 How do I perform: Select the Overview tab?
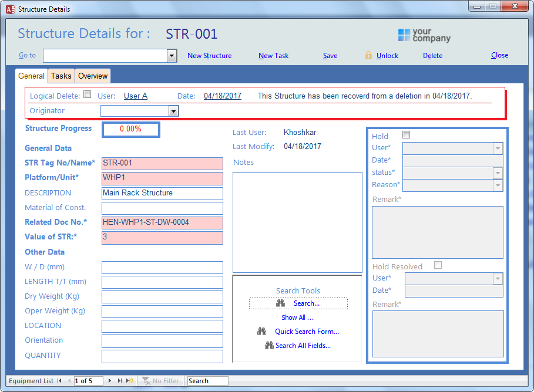pyautogui.click(x=93, y=76)
